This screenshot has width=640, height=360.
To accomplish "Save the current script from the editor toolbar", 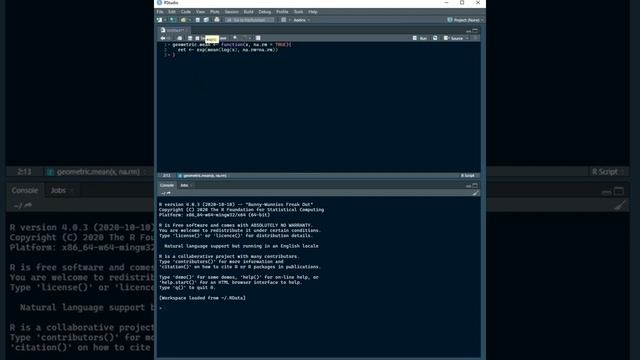I will click(x=190, y=38).
